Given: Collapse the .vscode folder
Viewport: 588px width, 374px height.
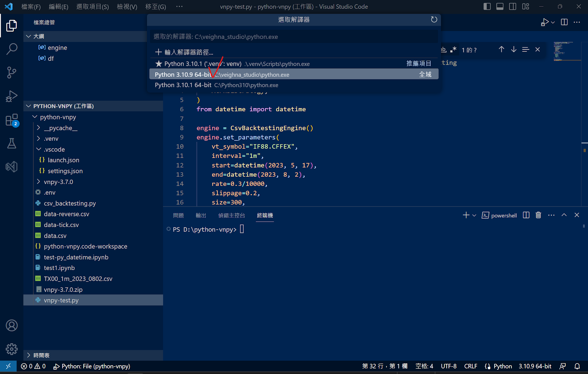Looking at the screenshot, I should pos(39,149).
